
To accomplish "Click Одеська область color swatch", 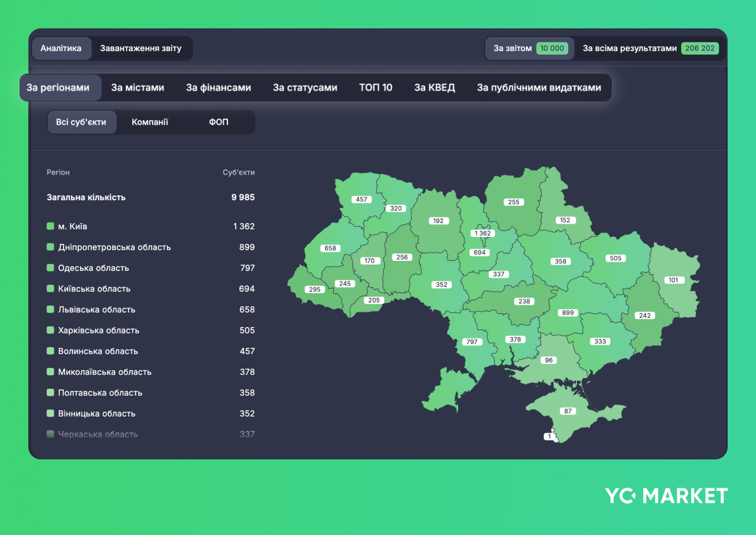I will pos(50,268).
